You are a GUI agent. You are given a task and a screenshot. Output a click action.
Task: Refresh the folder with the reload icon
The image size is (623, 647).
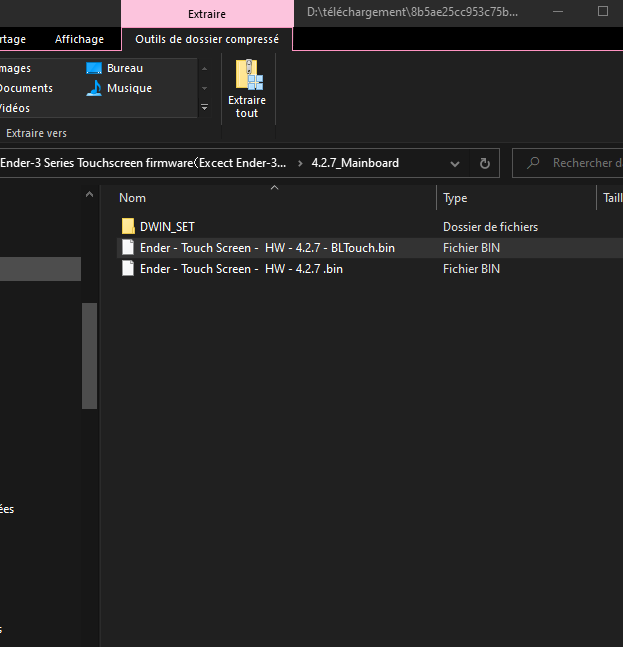[485, 163]
